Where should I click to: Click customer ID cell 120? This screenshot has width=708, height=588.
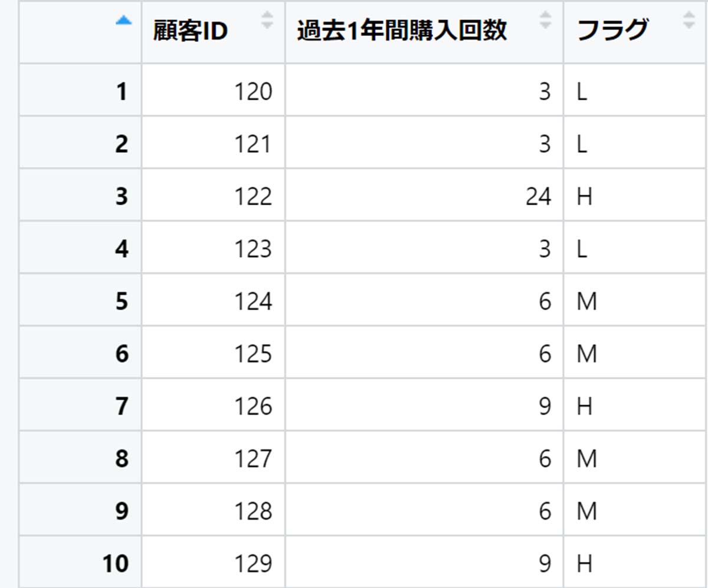point(213,90)
